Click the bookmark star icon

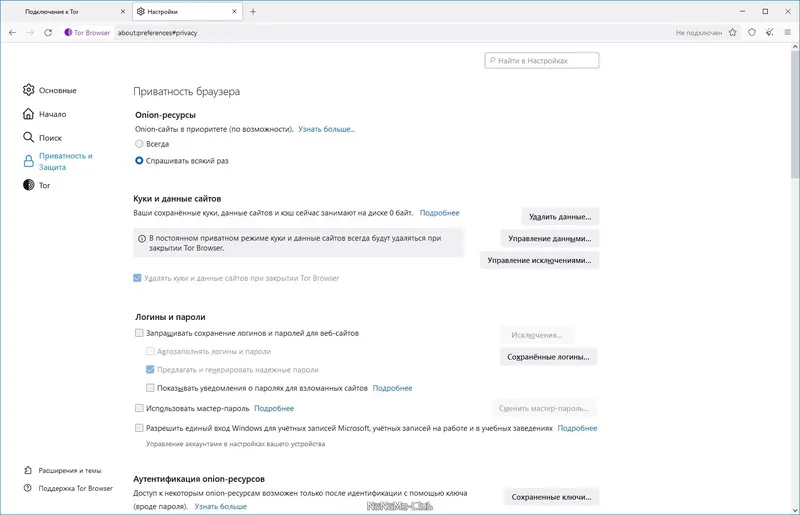733,32
